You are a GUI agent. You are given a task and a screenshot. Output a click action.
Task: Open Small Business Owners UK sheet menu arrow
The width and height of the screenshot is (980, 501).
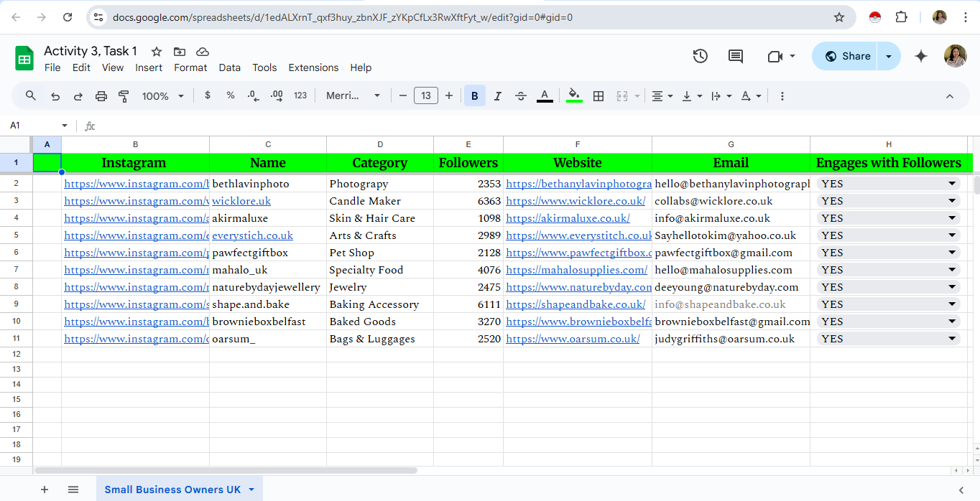pyautogui.click(x=251, y=490)
